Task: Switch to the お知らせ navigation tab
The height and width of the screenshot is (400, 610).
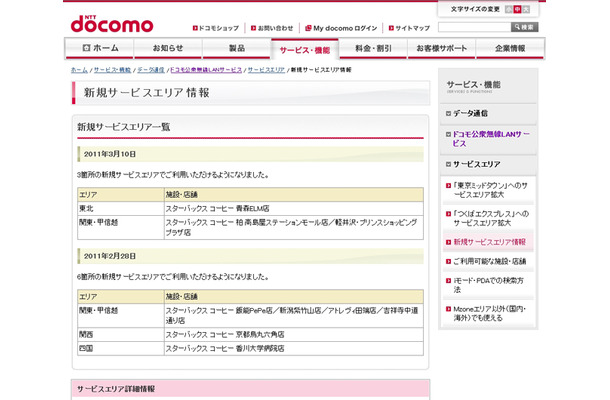Action: click(168, 48)
